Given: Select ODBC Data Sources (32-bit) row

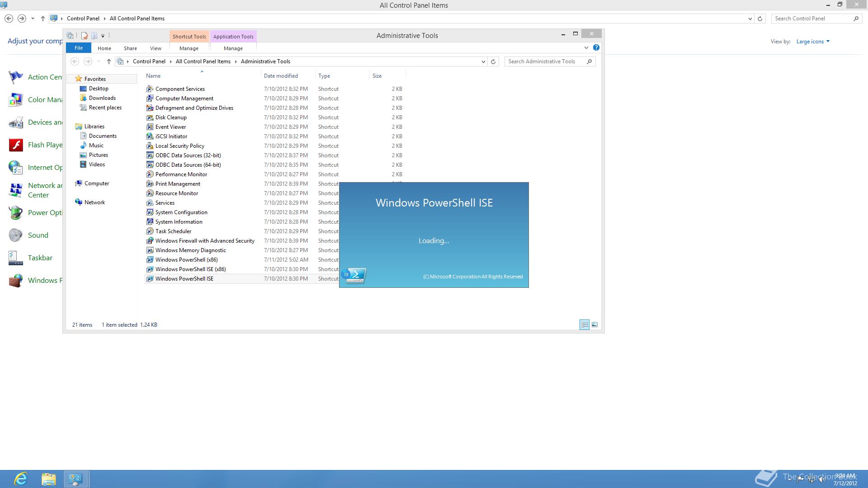Looking at the screenshot, I should pos(275,155).
